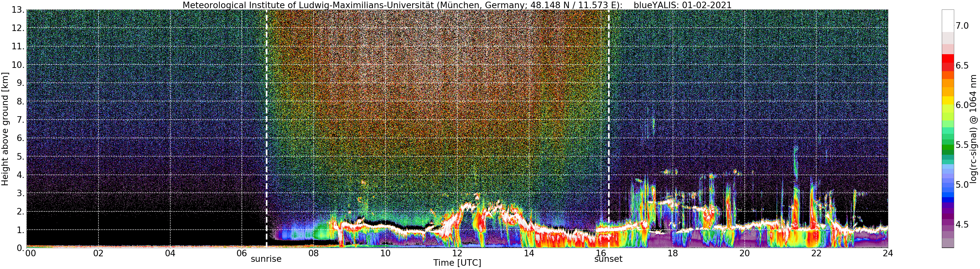Screen dimensions: 980x269
Task: Click the height axis tick label 11.
Action: 18,46
